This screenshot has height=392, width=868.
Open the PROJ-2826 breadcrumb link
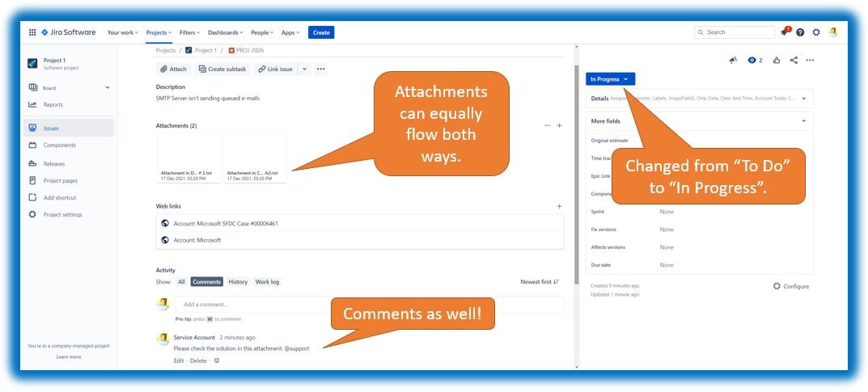[x=247, y=50]
